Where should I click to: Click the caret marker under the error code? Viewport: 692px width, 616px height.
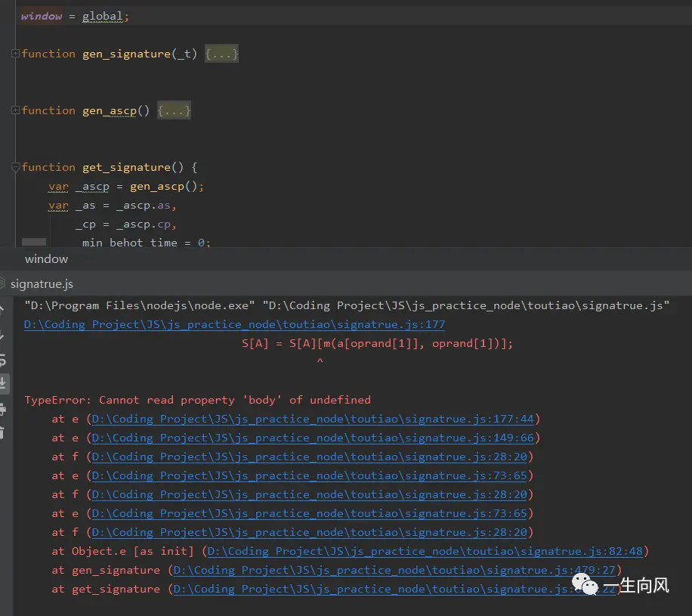tap(320, 361)
